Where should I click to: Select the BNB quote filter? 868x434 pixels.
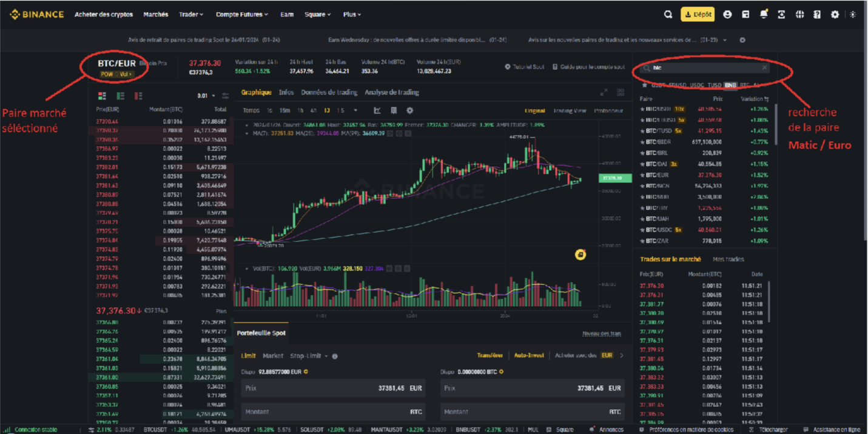click(x=730, y=85)
